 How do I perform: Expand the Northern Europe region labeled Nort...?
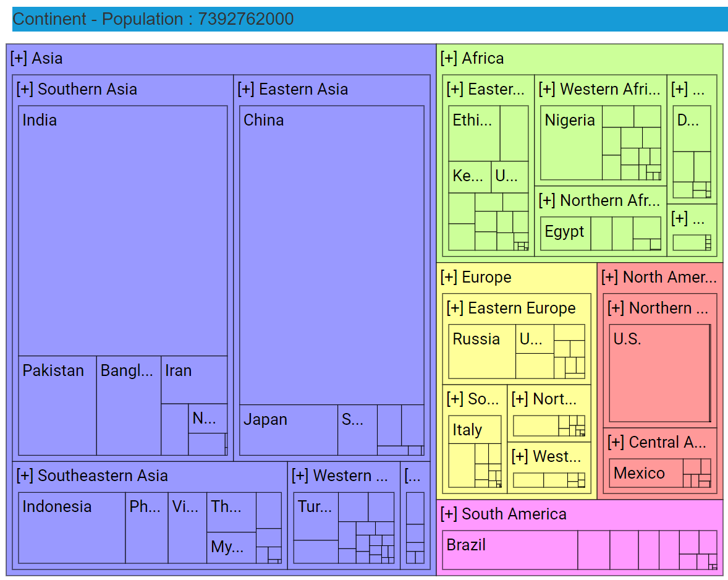tap(544, 399)
